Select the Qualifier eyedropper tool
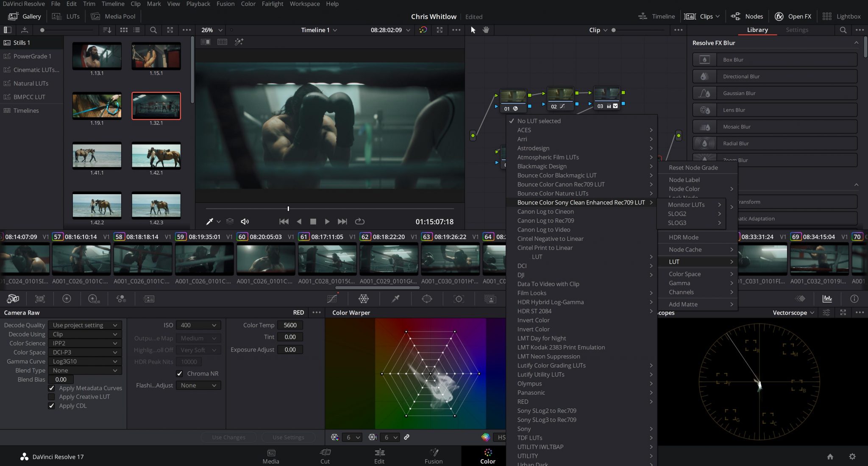 [396, 299]
